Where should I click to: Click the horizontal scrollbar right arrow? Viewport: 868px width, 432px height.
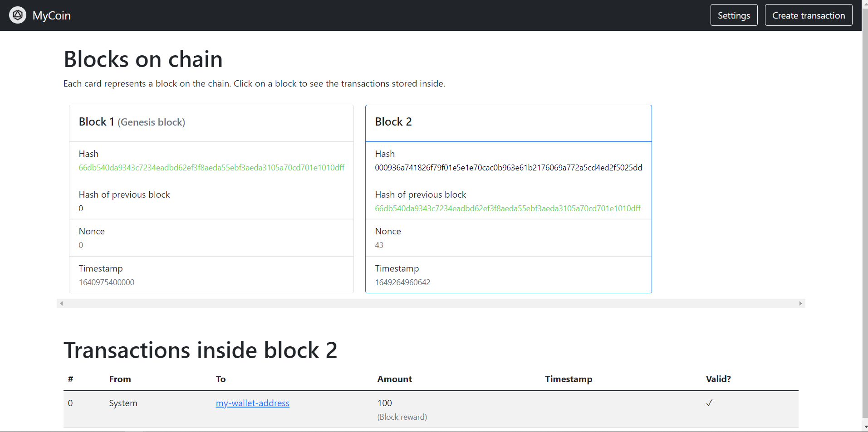pyautogui.click(x=800, y=304)
